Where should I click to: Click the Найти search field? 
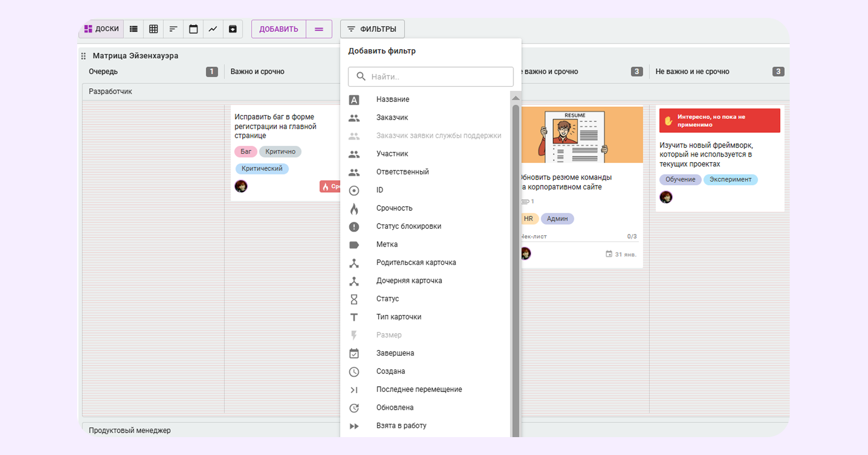point(431,77)
